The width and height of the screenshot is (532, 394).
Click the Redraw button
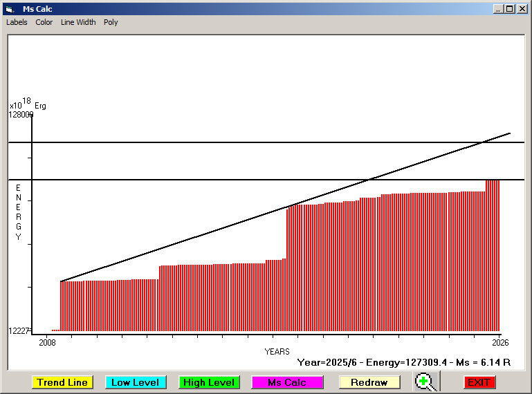[369, 382]
